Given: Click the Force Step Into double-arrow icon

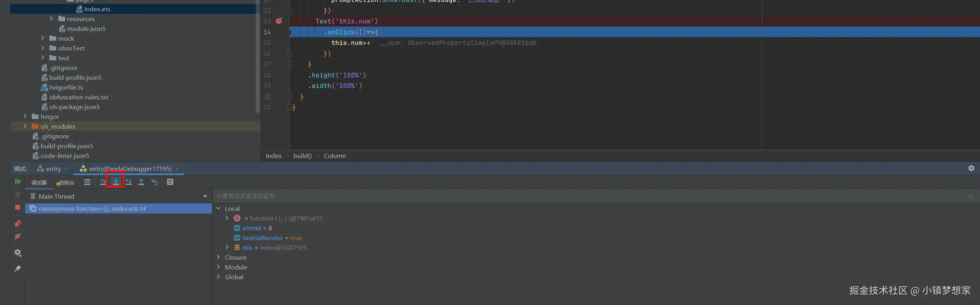Looking at the screenshot, I should [129, 182].
